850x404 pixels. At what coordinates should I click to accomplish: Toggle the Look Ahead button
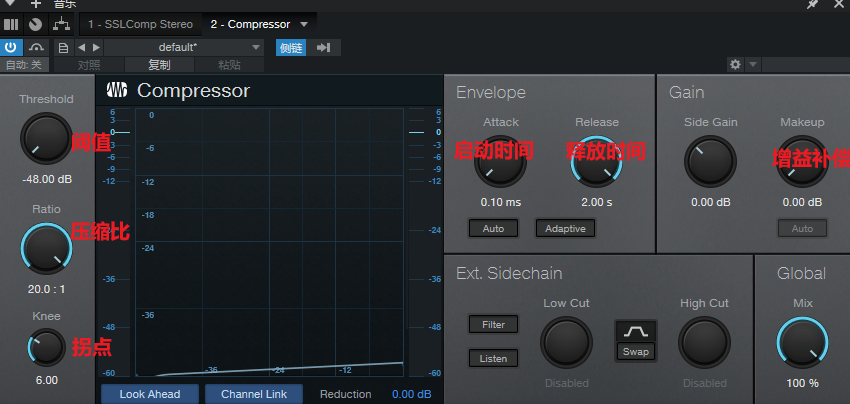point(150,394)
